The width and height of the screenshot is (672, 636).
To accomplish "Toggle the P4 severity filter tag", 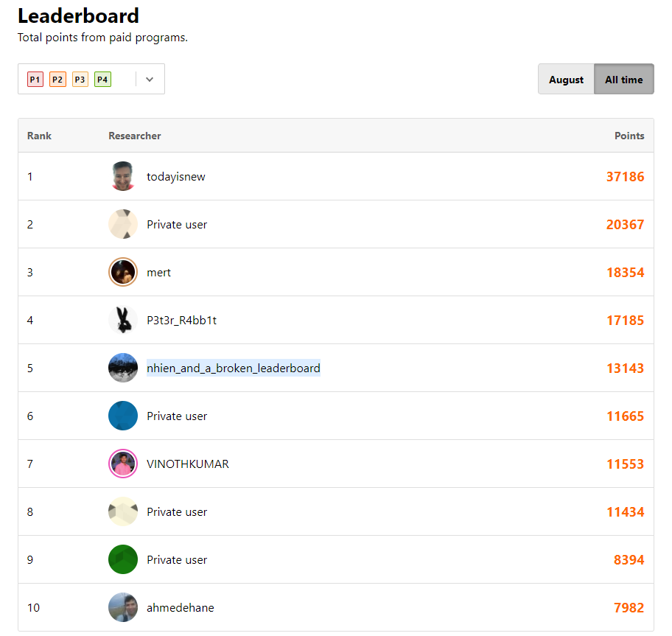I will (x=102, y=80).
